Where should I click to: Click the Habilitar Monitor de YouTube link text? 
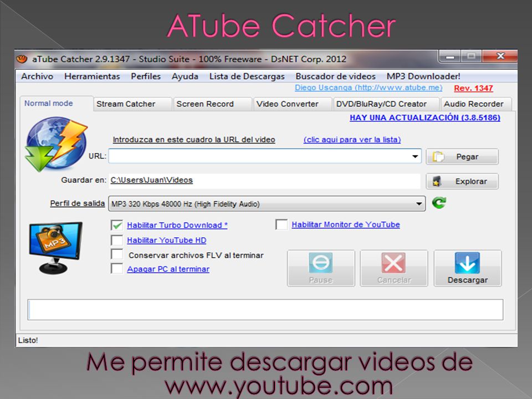[346, 224]
